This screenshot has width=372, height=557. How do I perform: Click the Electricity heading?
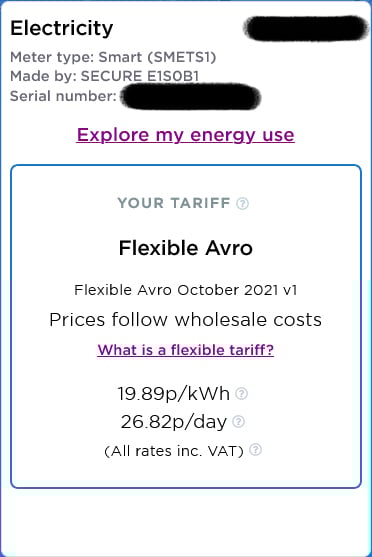click(61, 28)
